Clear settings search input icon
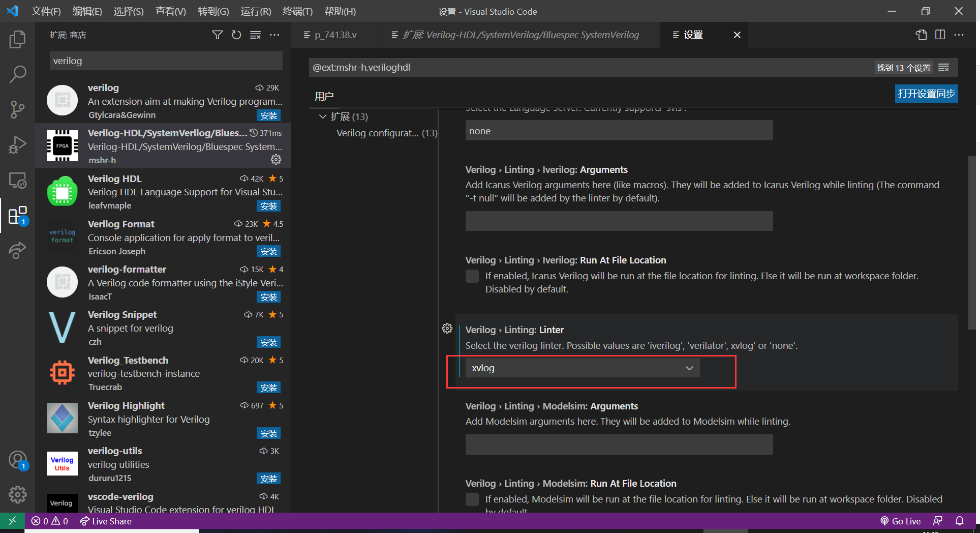The image size is (980, 533). [944, 68]
